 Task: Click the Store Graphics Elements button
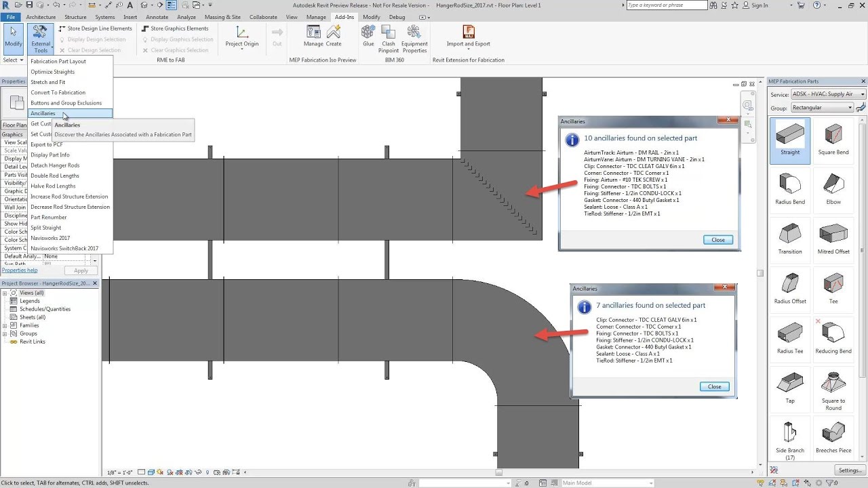tap(175, 28)
